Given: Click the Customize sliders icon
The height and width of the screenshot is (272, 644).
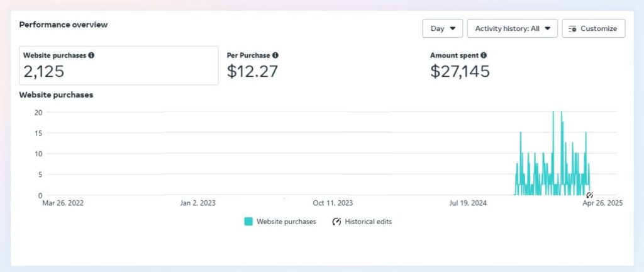Looking at the screenshot, I should point(572,29).
